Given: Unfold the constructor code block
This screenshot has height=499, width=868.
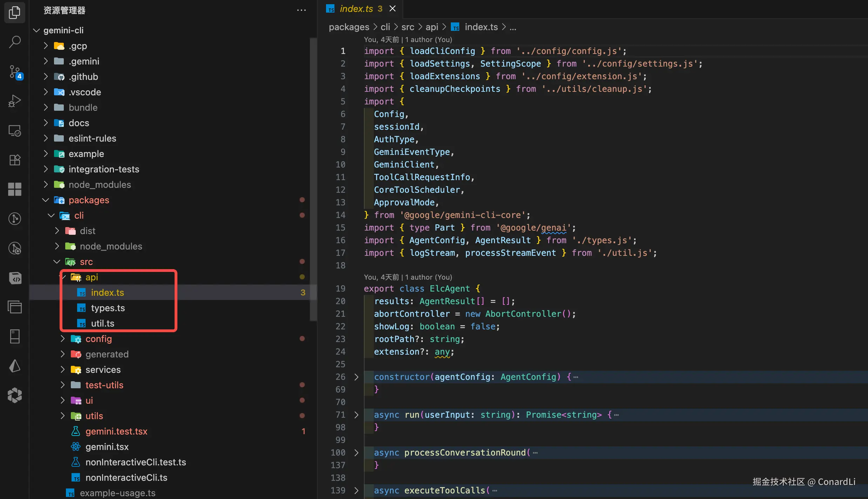Looking at the screenshot, I should point(356,377).
